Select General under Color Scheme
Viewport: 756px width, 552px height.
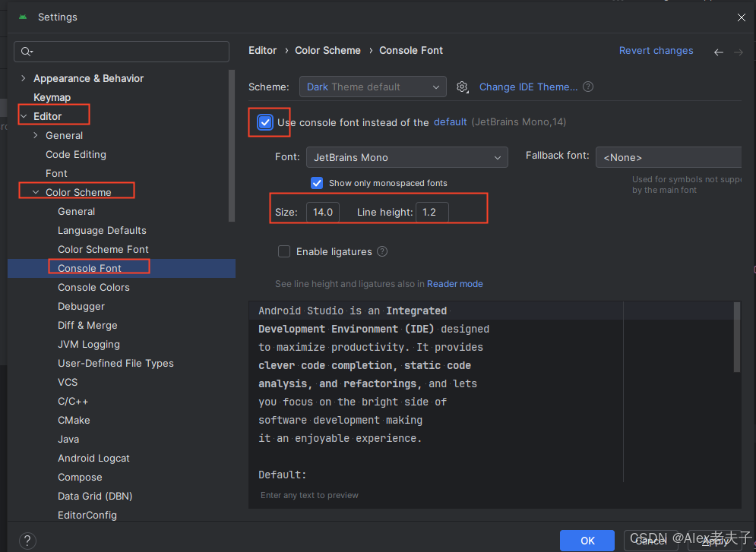(76, 211)
